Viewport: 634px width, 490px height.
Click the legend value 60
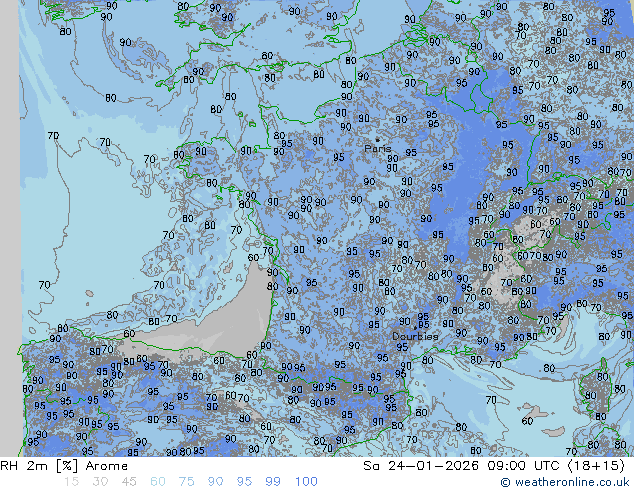158,482
